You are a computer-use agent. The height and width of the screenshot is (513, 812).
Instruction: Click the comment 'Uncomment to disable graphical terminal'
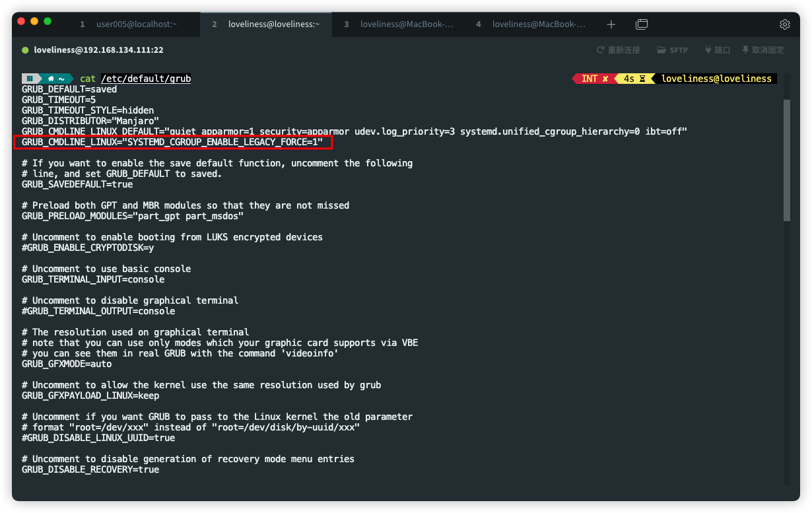point(130,300)
